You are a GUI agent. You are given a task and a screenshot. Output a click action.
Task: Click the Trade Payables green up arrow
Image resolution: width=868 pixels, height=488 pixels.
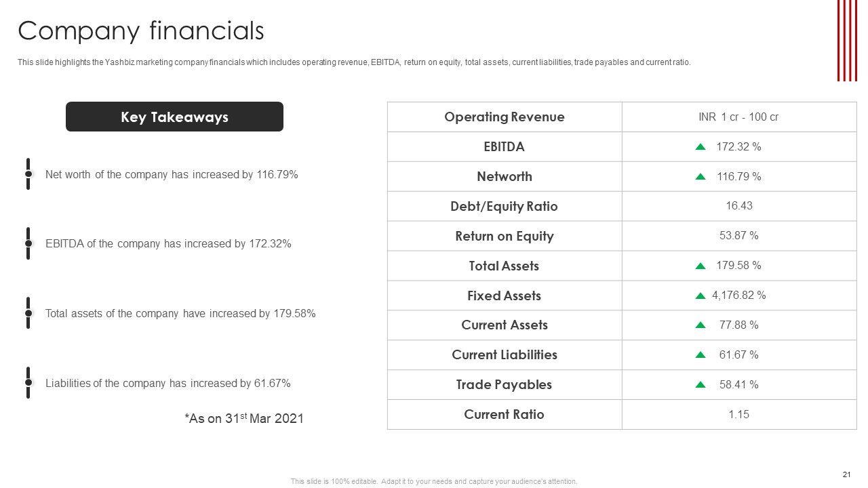[701, 385]
